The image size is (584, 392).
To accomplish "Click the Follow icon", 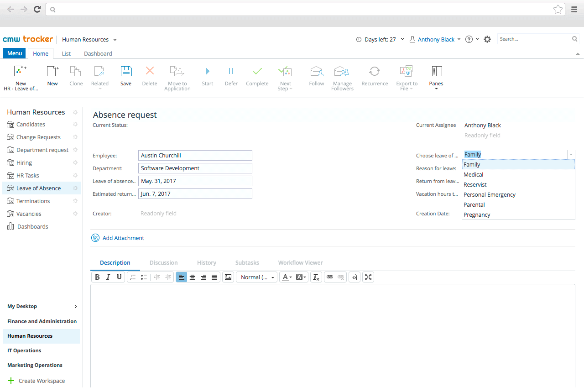I will [x=317, y=71].
